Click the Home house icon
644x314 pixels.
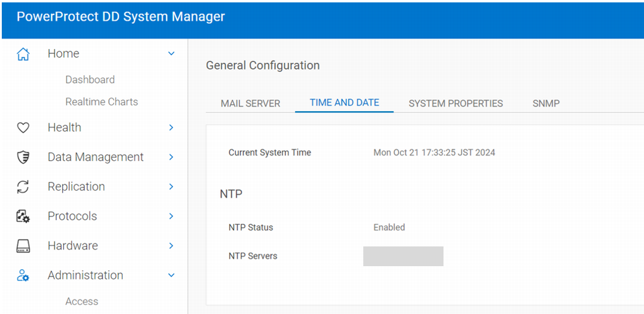click(x=23, y=54)
